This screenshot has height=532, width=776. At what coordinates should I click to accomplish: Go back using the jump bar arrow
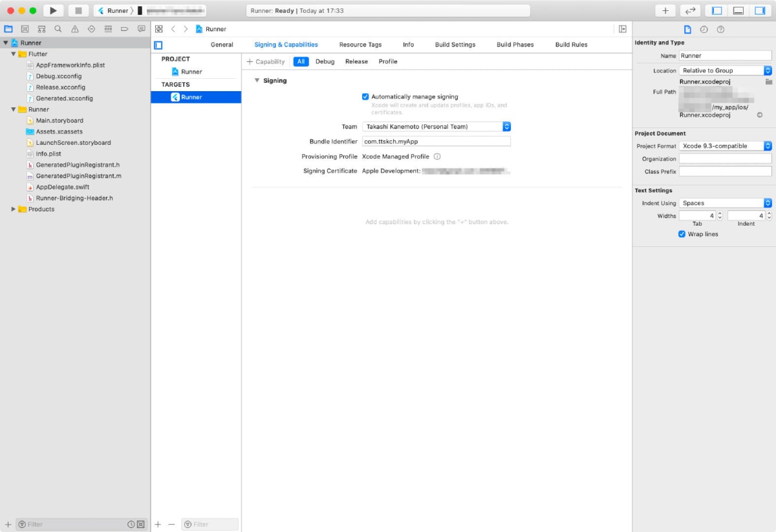click(173, 29)
